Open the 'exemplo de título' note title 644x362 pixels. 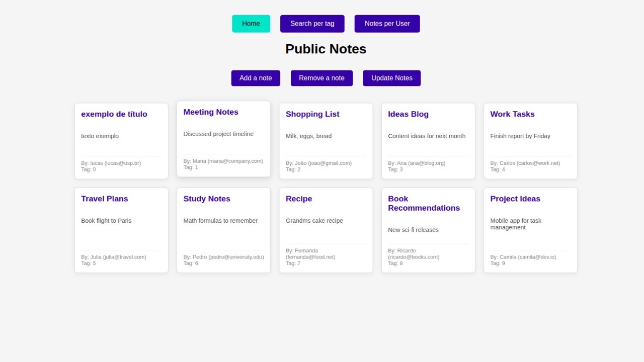(114, 114)
